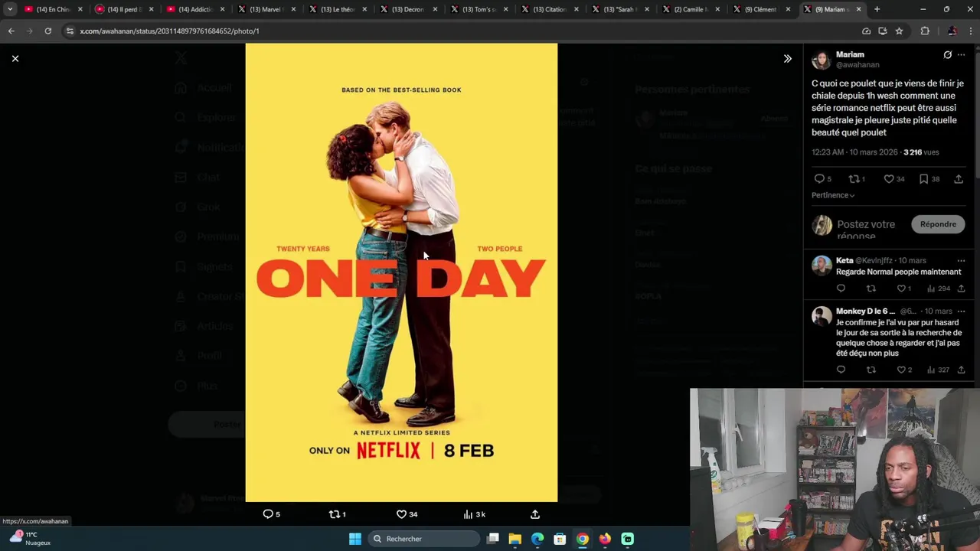
Task: Reply to Keta's comment with the bubble icon
Action: point(841,289)
